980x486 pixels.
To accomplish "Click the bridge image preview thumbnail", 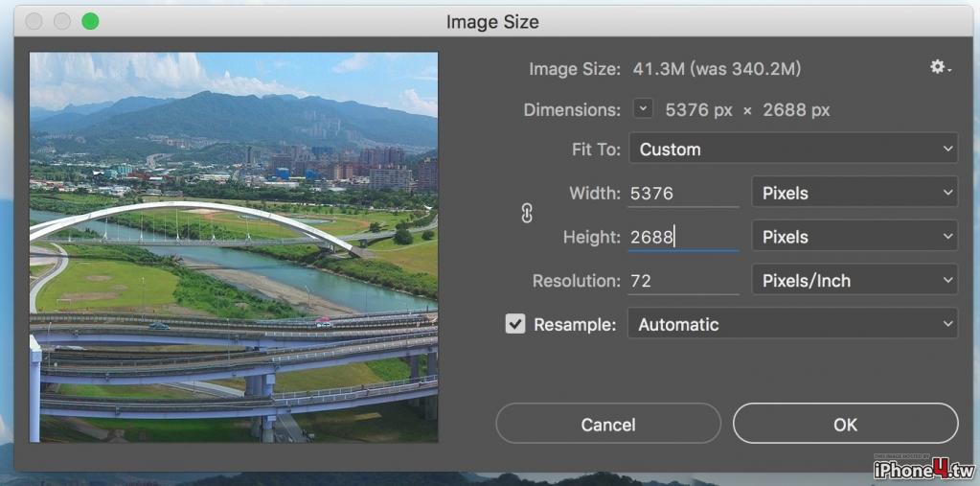I will (234, 247).
